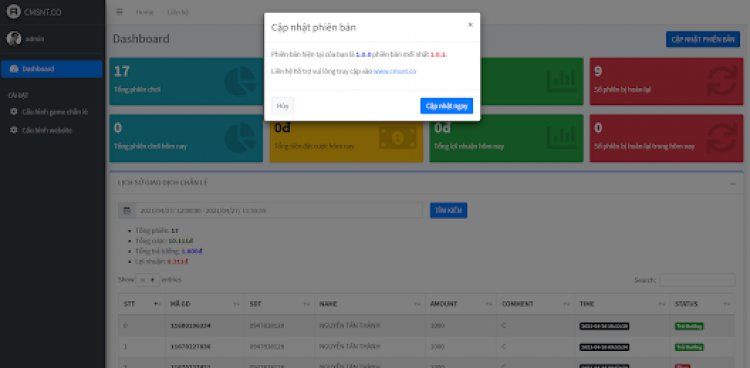Cancel the update with Hủy button
Image resolution: width=750 pixels, height=368 pixels.
[283, 106]
